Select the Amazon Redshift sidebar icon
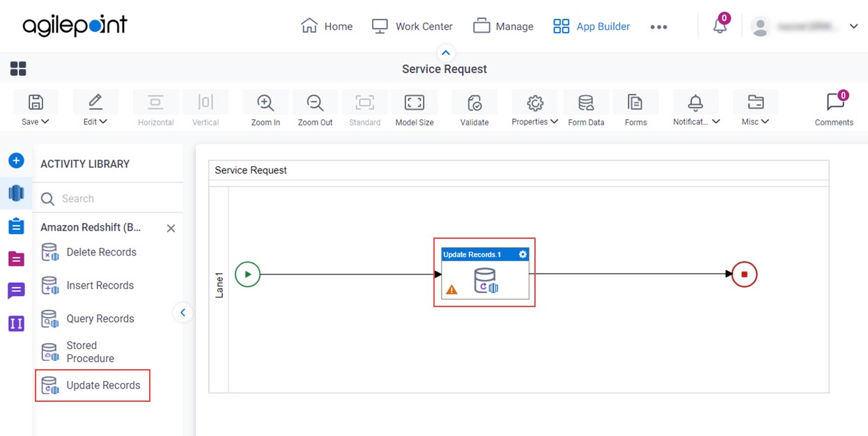Image resolution: width=868 pixels, height=436 pixels. tap(16, 193)
